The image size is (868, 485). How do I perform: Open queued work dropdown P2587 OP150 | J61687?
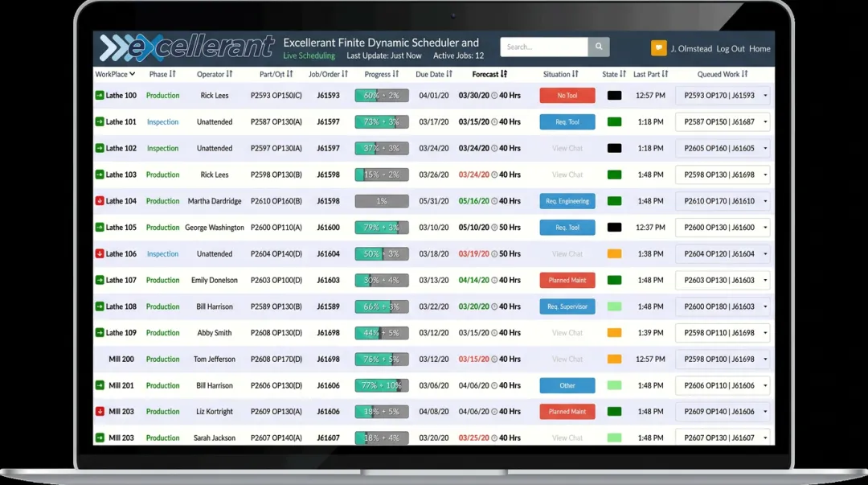click(723, 122)
